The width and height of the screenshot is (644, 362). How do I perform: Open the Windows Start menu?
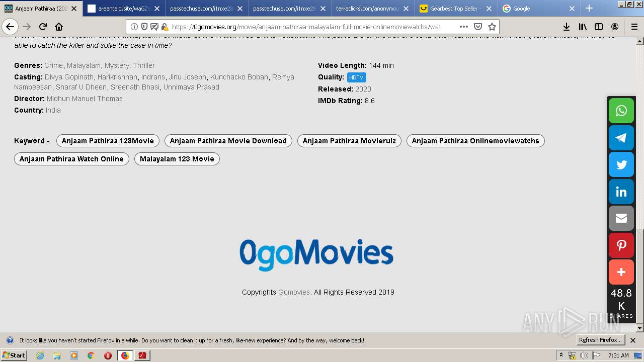pos(14,355)
